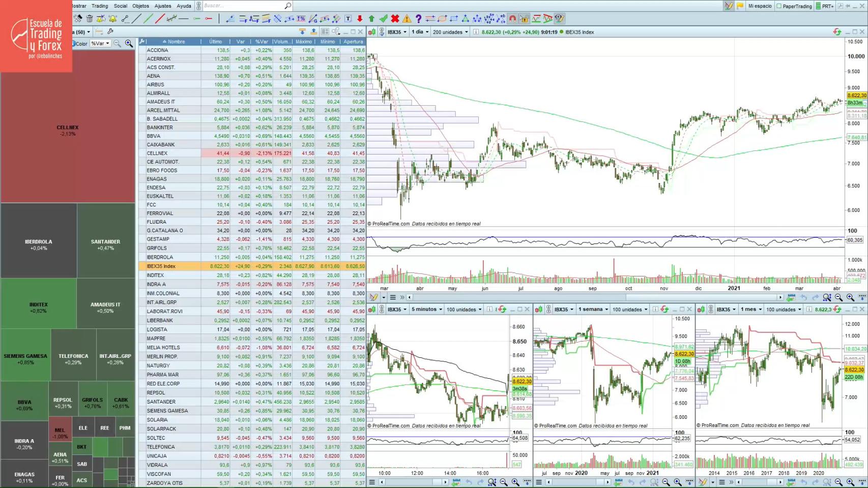Open the Trading menu
The image size is (868, 488).
100,6
